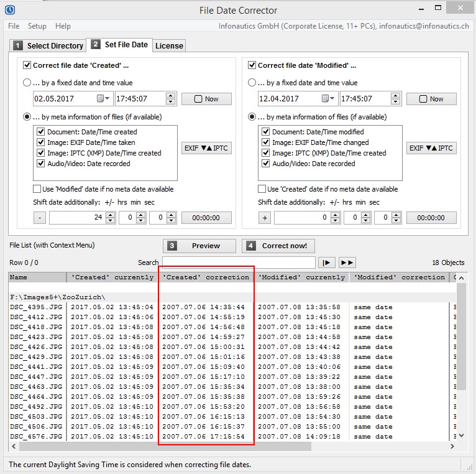The height and width of the screenshot is (474, 476).
Task: Open the Setup menu
Action: tap(37, 26)
